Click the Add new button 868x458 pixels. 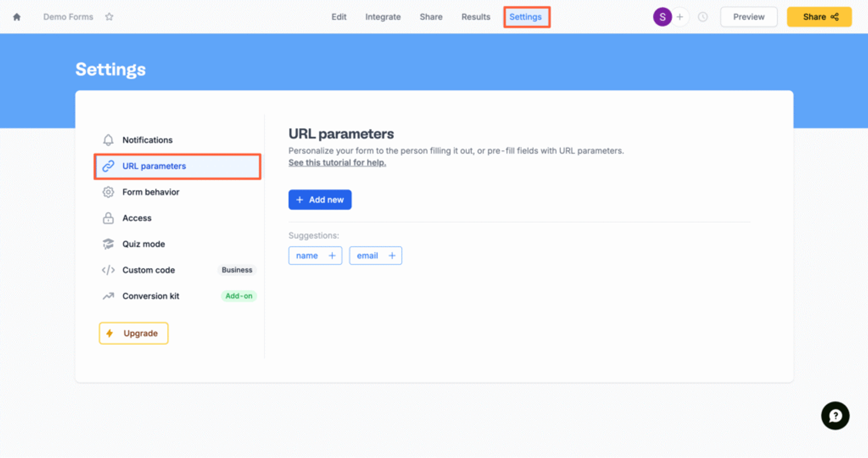point(320,200)
